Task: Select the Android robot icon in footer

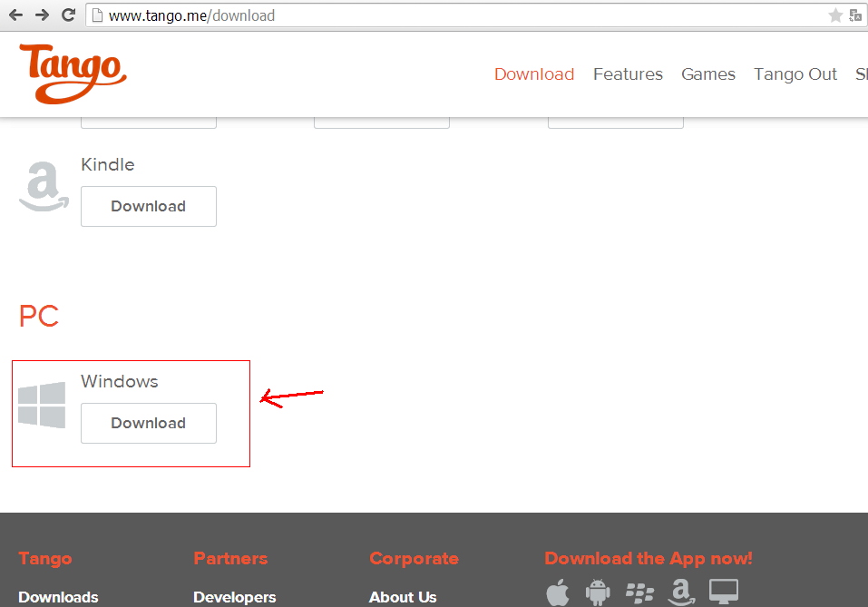Action: tap(598, 592)
